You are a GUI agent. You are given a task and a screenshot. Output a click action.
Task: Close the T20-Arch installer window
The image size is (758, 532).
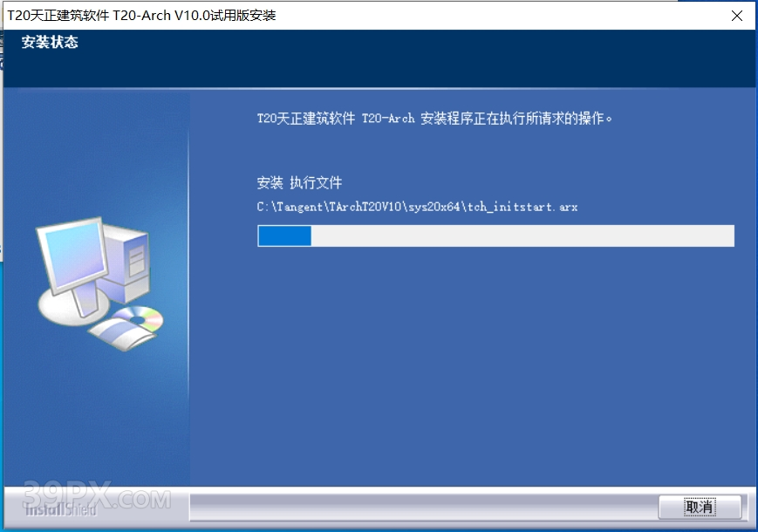tap(737, 16)
